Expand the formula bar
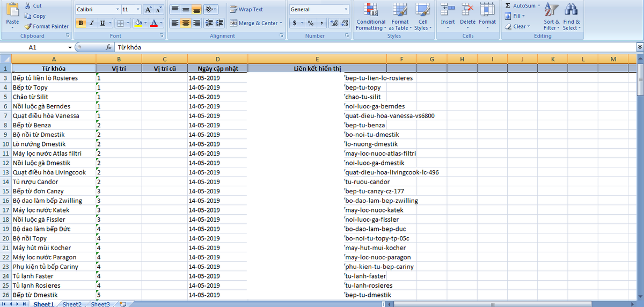The image size is (644, 307). pos(640,47)
